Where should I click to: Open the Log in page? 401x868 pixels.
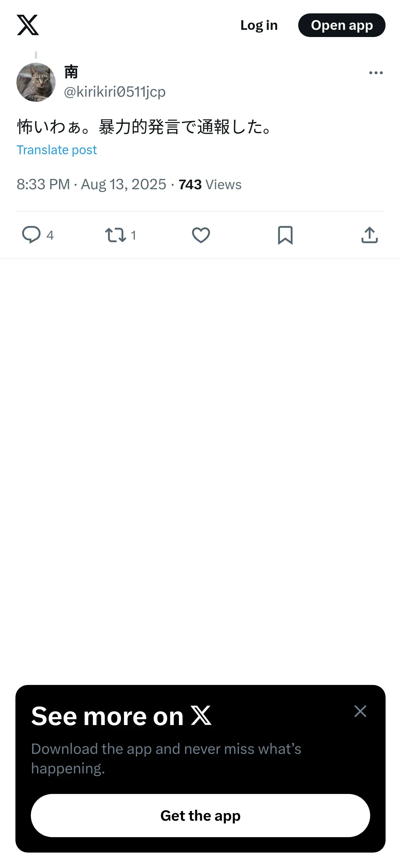[x=259, y=25]
